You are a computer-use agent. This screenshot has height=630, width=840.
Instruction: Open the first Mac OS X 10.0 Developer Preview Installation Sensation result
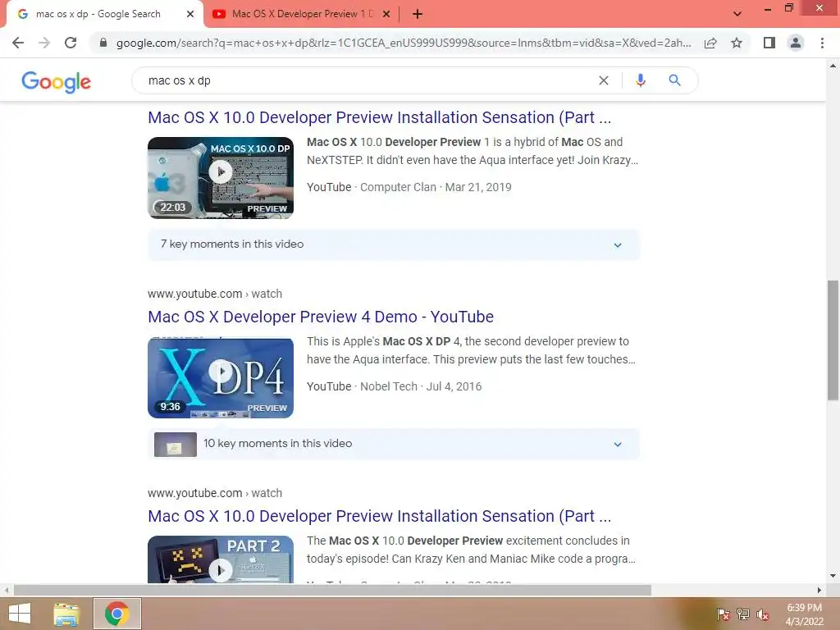tap(379, 117)
